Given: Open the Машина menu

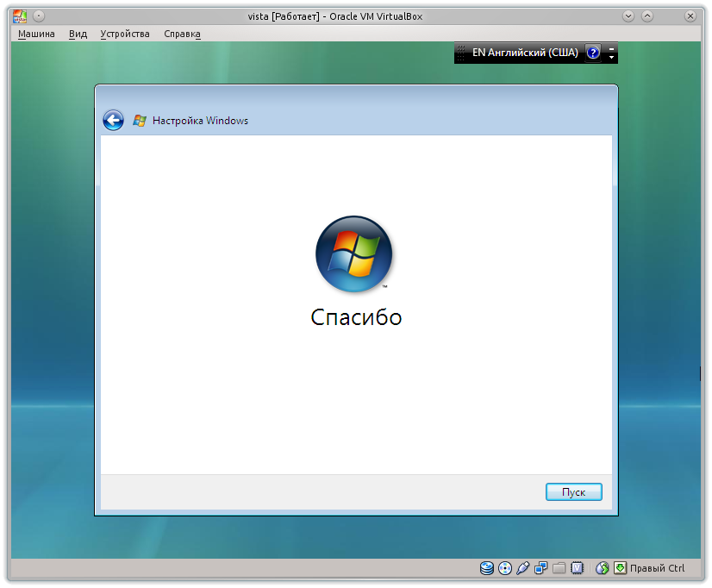Looking at the screenshot, I should (38, 33).
